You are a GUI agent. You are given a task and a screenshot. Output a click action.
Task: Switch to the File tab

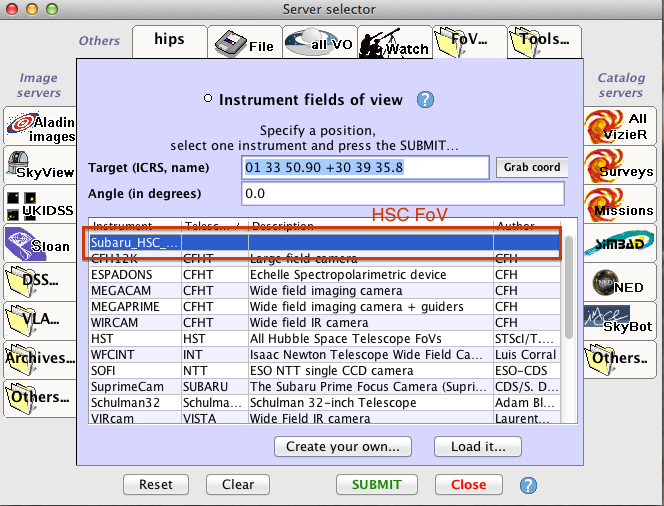click(x=244, y=43)
